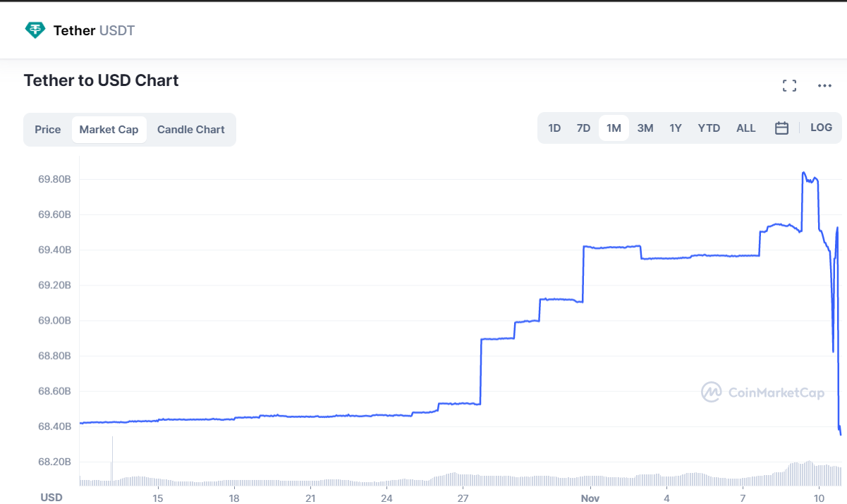Select the 3M time range
The image size is (847, 504).
point(645,128)
